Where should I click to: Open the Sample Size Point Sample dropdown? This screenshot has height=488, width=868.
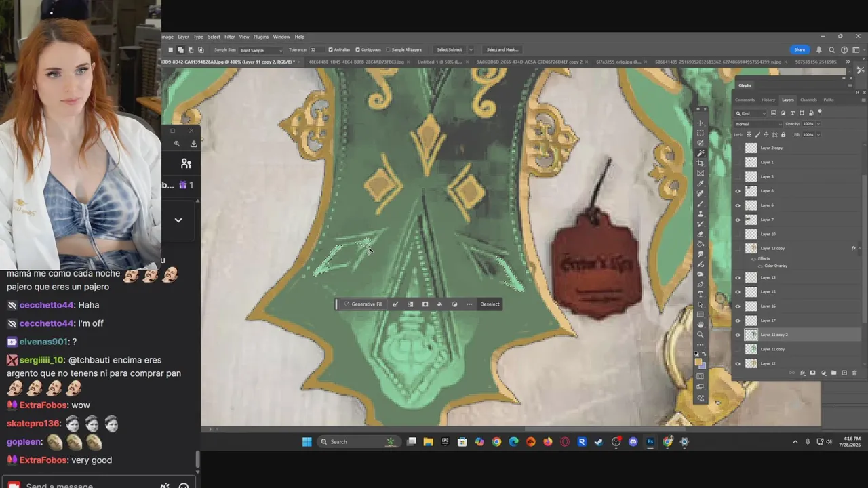261,50
